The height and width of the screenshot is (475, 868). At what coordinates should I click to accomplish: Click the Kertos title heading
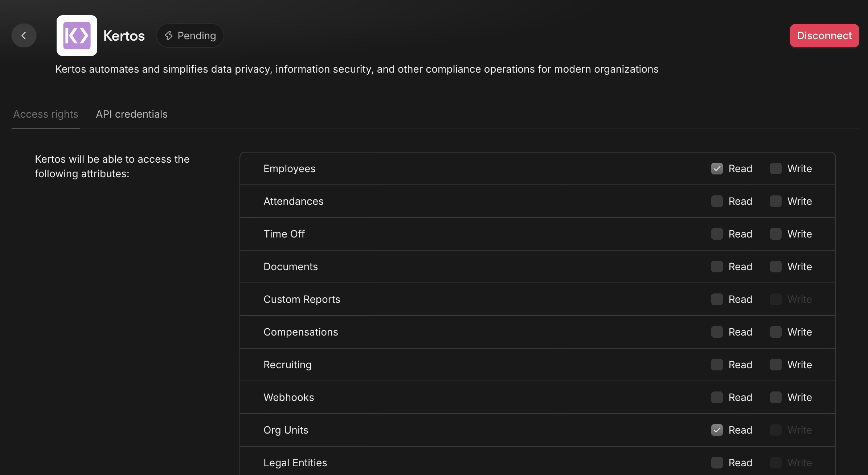[x=124, y=36]
